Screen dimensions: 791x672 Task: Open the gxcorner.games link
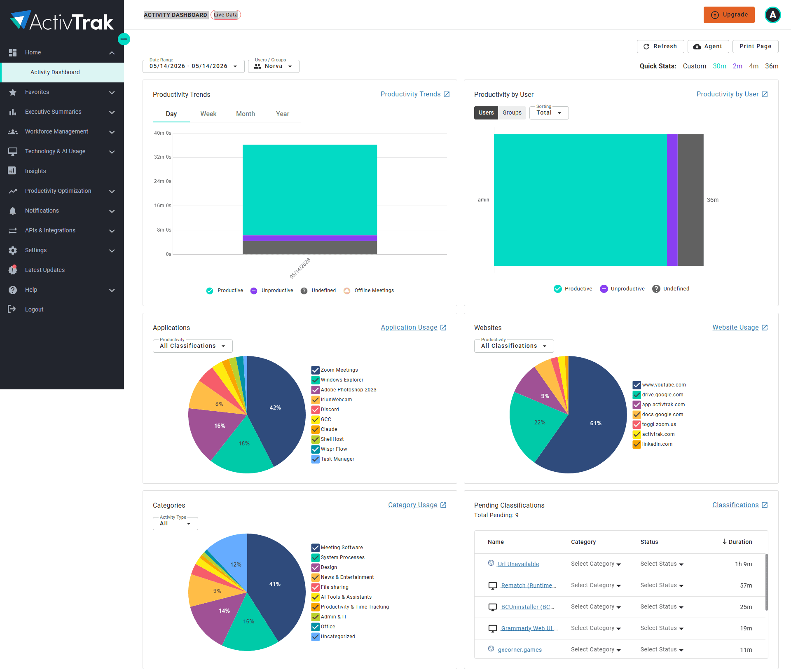pos(520,650)
